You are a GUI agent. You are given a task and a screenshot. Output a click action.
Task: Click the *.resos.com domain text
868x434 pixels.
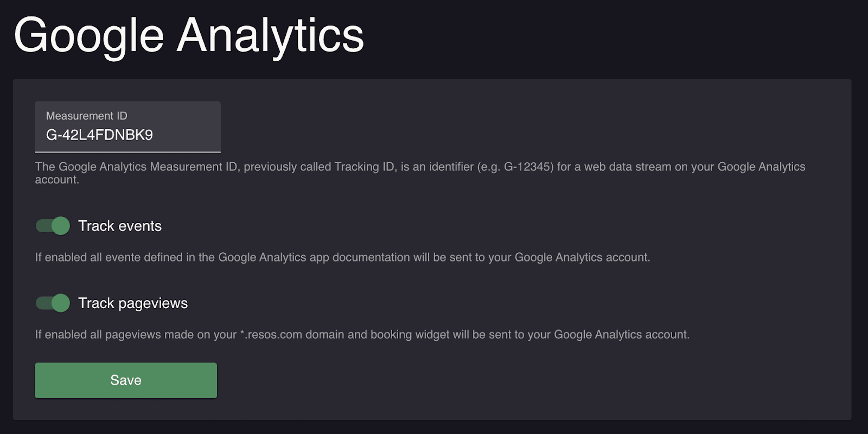271,334
